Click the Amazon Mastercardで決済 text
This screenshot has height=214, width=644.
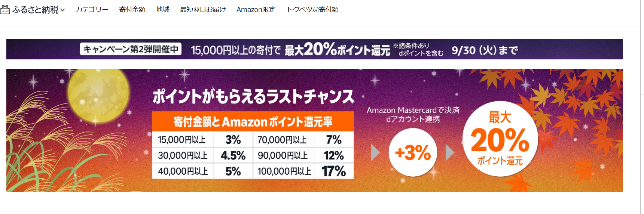point(413,110)
